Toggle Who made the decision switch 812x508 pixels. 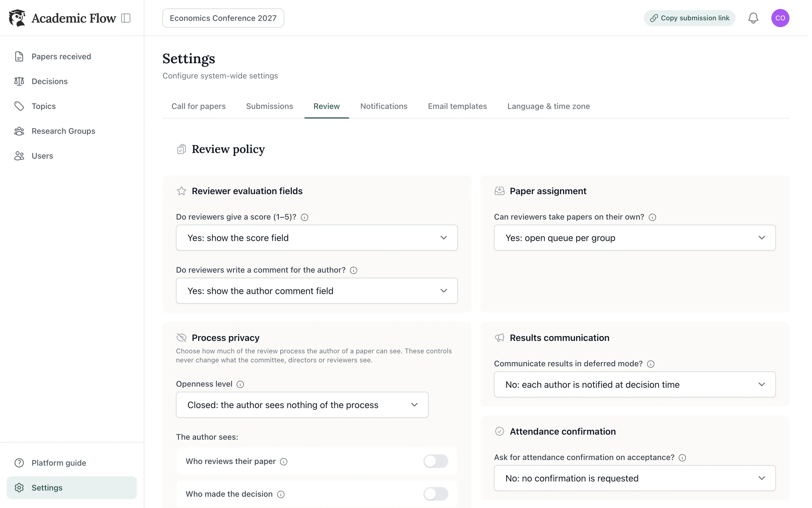pyautogui.click(x=436, y=494)
